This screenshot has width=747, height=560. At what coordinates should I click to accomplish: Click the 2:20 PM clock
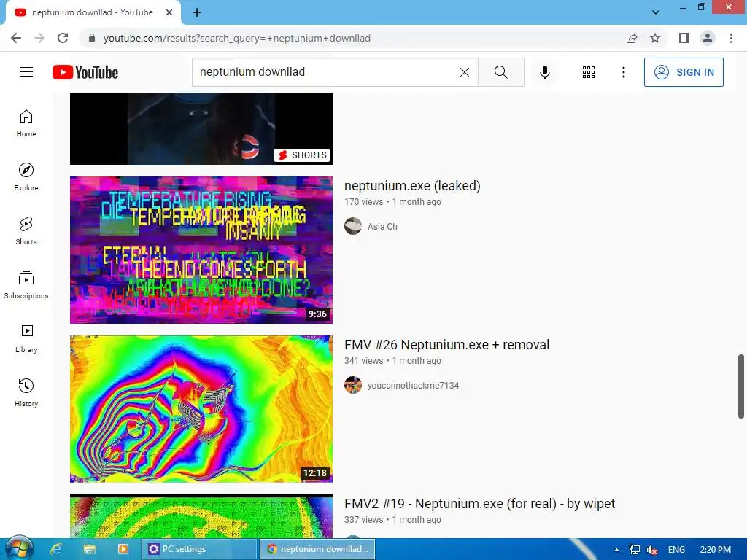[x=716, y=550]
